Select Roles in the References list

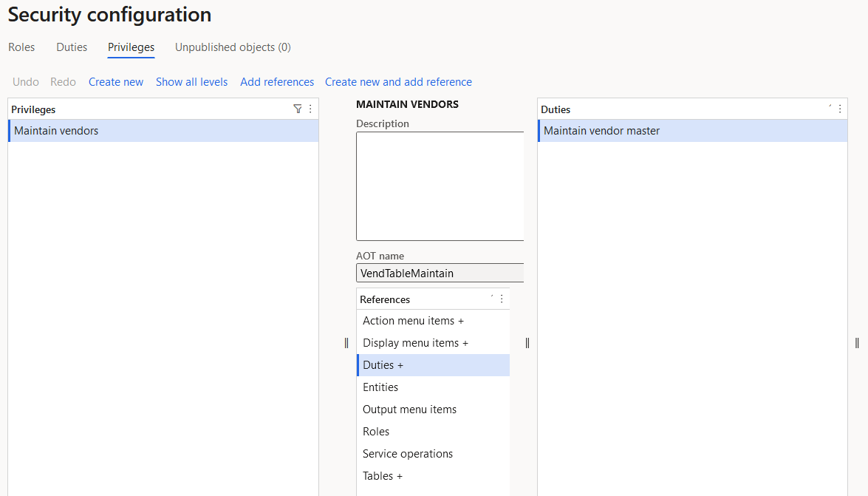point(434,432)
